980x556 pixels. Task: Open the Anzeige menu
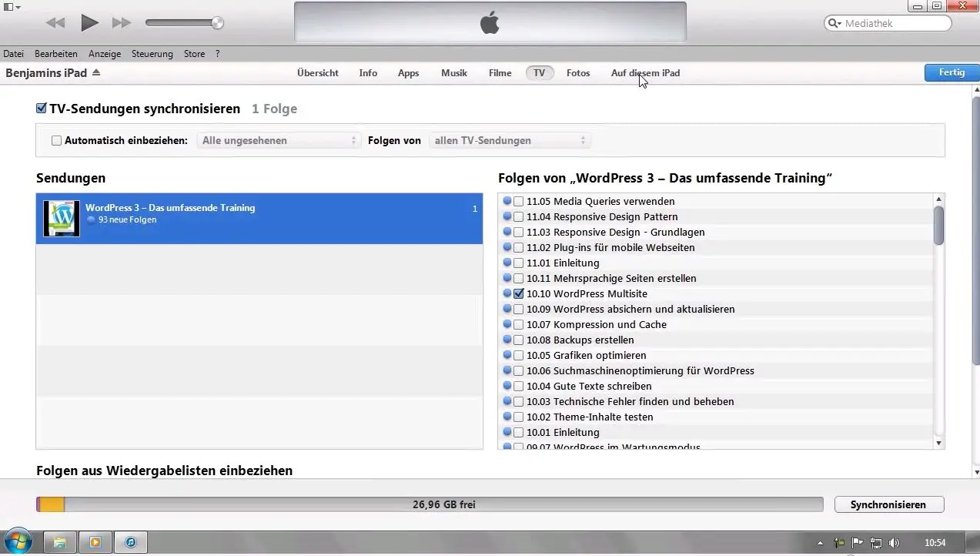[x=105, y=54]
